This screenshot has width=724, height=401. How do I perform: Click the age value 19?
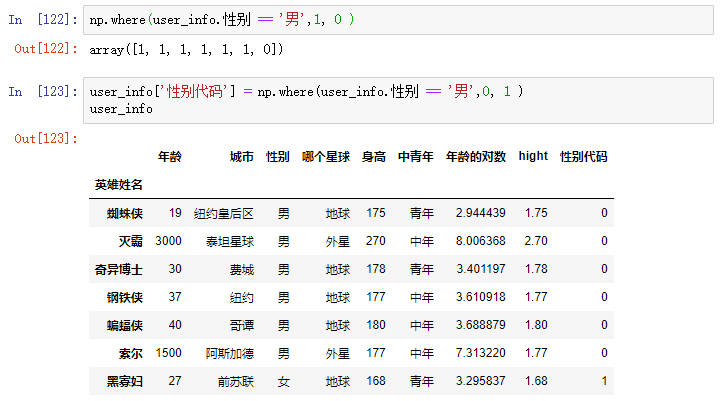click(175, 213)
